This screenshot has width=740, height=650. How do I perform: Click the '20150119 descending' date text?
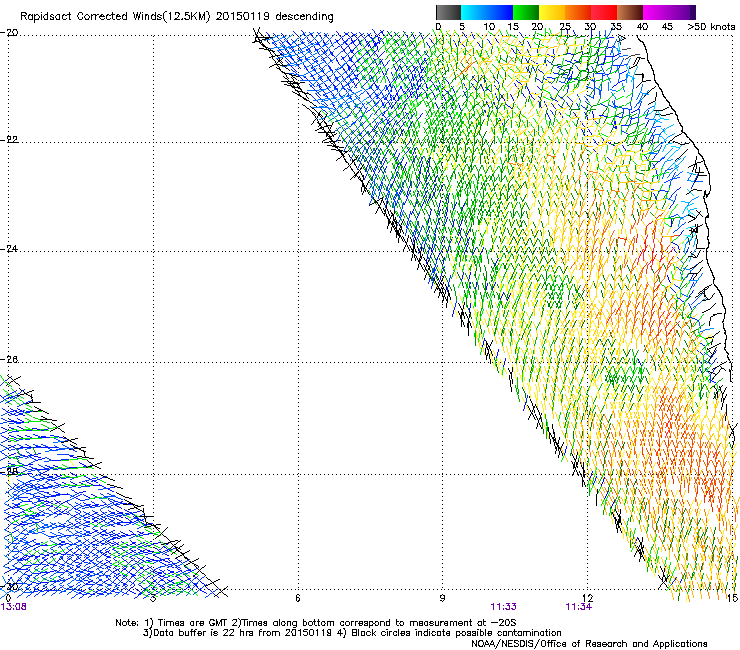(x=275, y=17)
